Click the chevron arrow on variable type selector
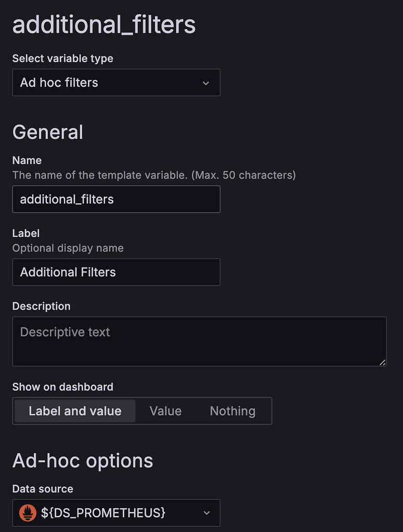This screenshot has height=532, width=403. (x=206, y=83)
